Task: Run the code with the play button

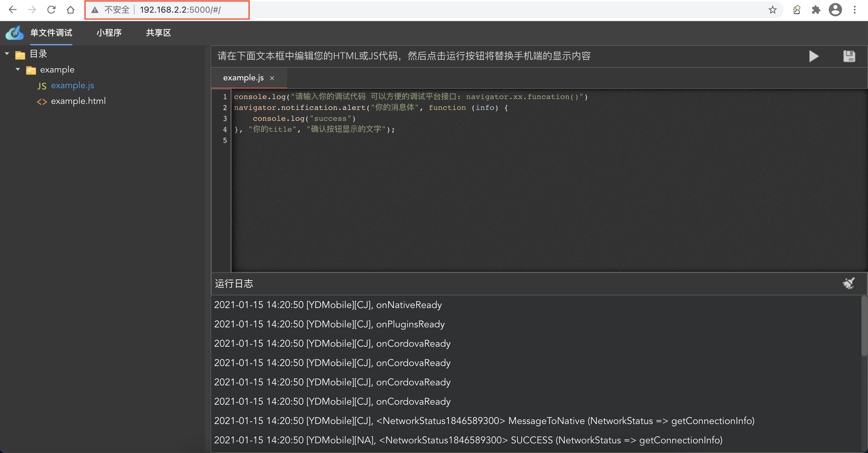Action: (x=813, y=56)
